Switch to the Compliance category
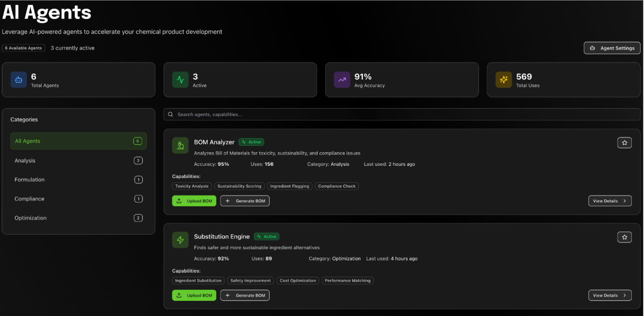The image size is (644, 316). 78,198
